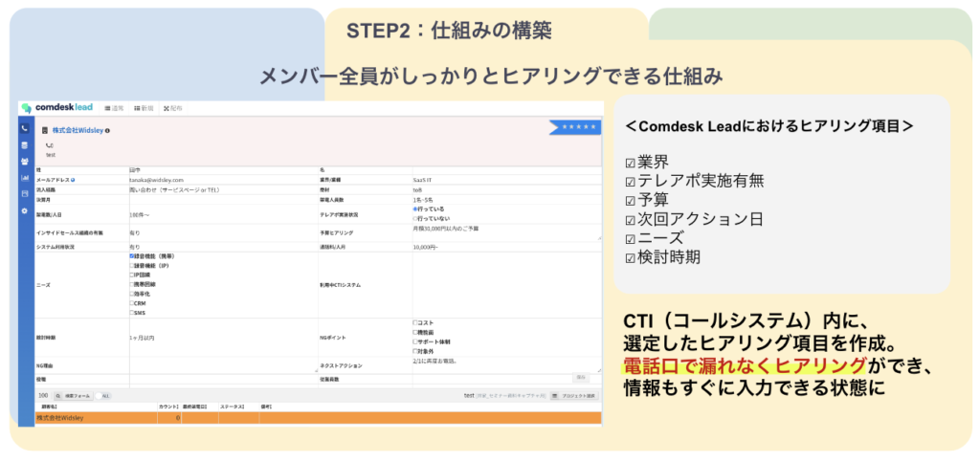Open the settings gear in sidebar
The height and width of the screenshot is (462, 980).
(x=24, y=211)
